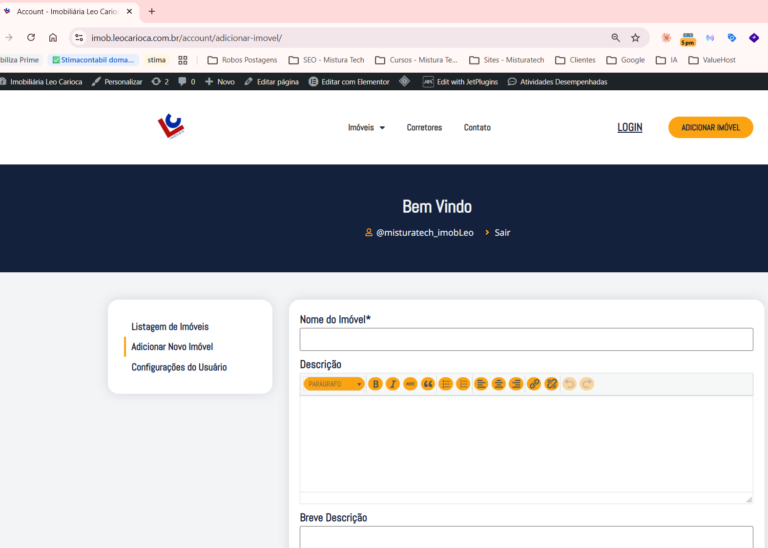Focus the Nome do Imóvel input field
This screenshot has width=768, height=548.
tap(526, 339)
